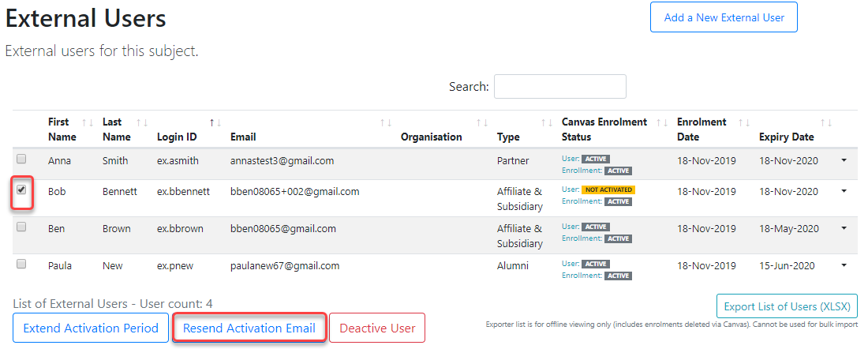Click Anna's User ACTIVE status badge
This screenshot has height=349, width=868.
point(595,159)
